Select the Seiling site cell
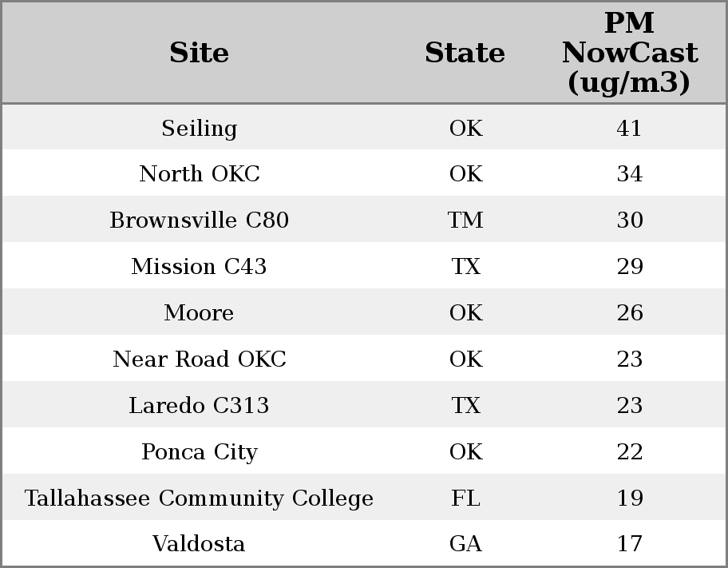728x568 pixels. tap(199, 128)
